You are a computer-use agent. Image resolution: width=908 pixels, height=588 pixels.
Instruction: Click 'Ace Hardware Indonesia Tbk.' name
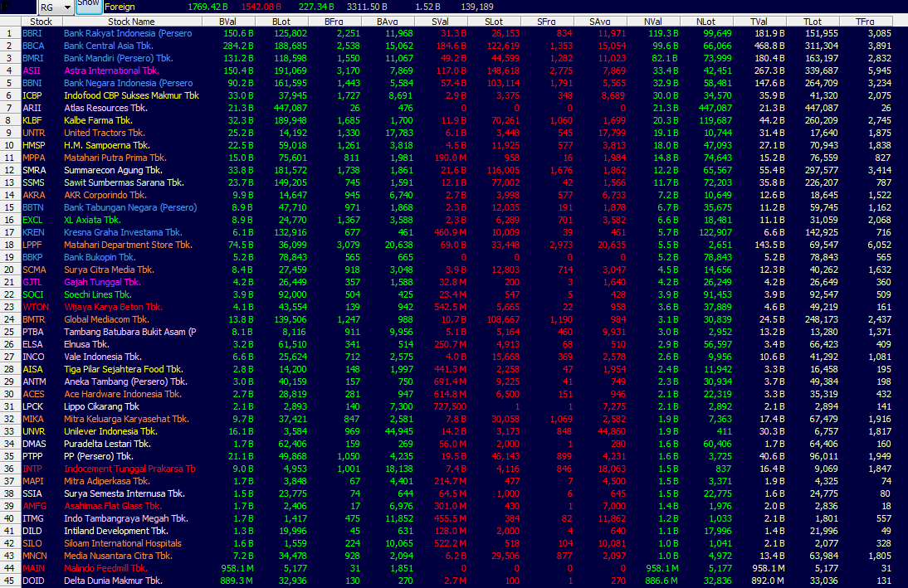123,394
